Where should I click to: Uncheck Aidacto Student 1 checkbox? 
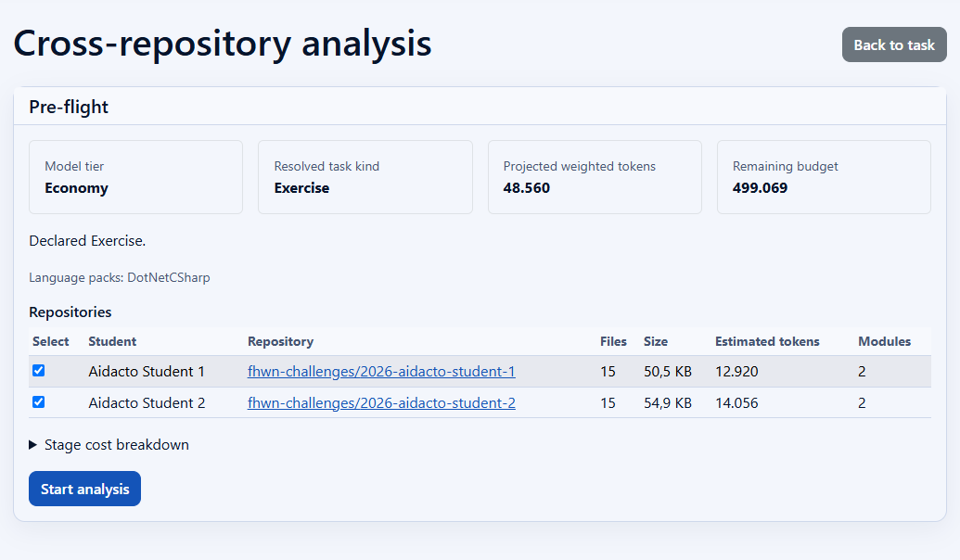click(x=39, y=370)
